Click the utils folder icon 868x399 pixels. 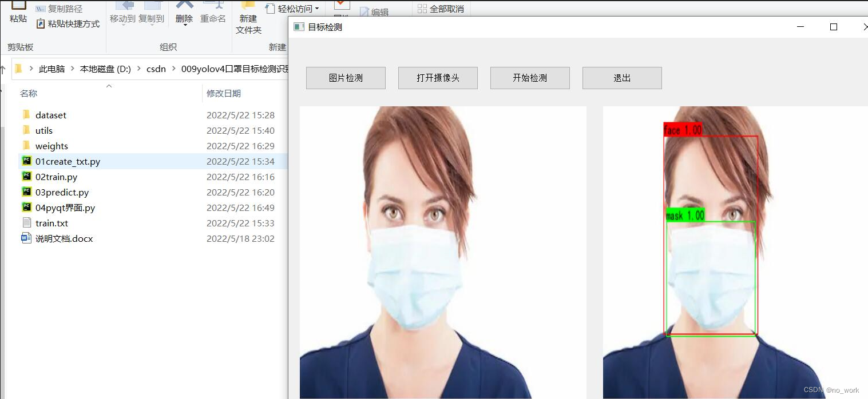click(26, 130)
